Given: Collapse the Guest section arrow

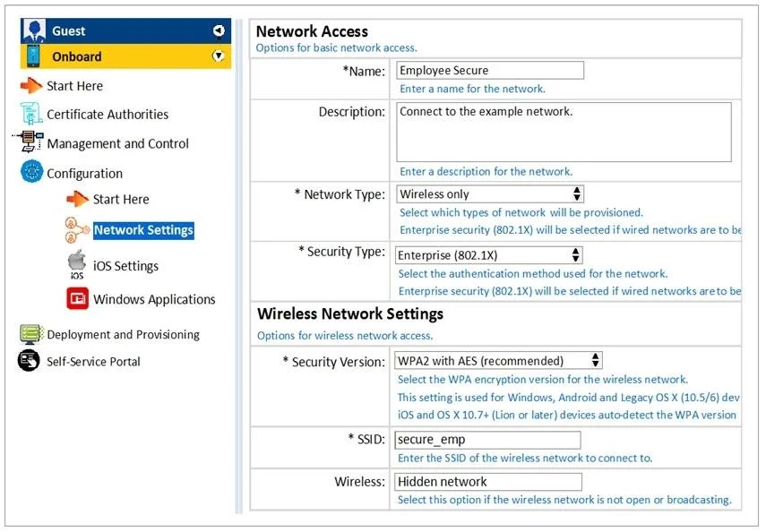Looking at the screenshot, I should (219, 30).
